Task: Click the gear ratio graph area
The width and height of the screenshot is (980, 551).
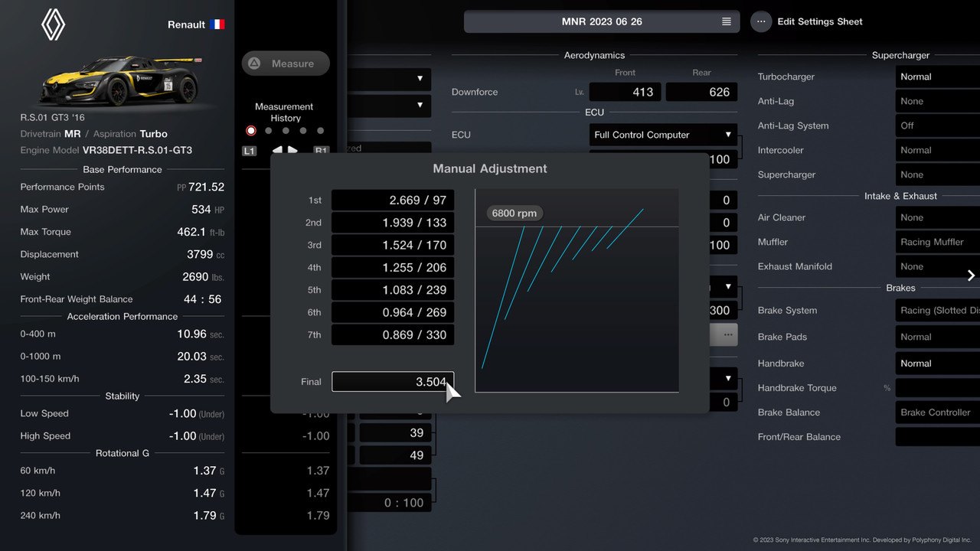Action: tap(577, 291)
